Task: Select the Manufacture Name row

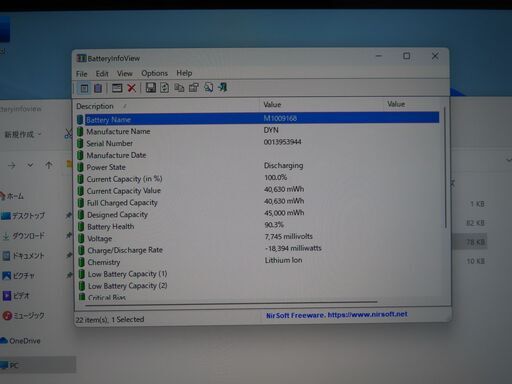Action: 257,131
